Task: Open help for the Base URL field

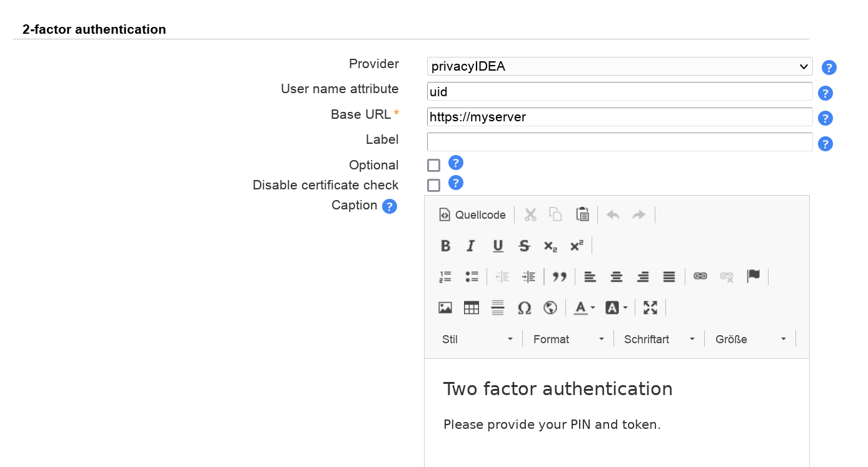Action: tap(825, 118)
